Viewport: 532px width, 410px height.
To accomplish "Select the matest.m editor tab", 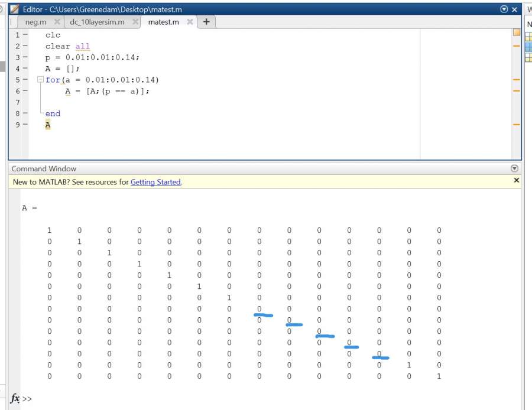I will [163, 22].
